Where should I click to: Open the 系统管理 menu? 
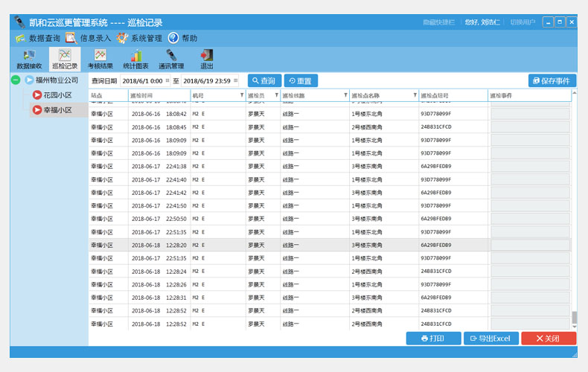(139, 38)
